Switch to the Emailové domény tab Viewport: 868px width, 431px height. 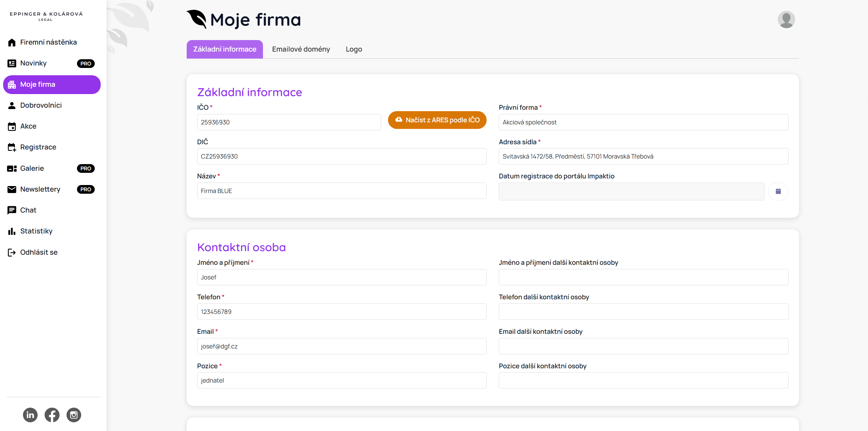(301, 49)
